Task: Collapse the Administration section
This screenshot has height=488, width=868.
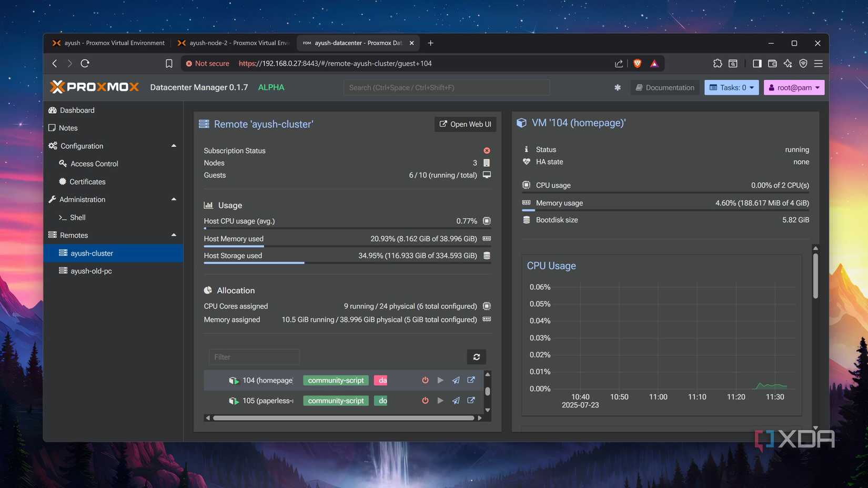Action: (x=174, y=199)
